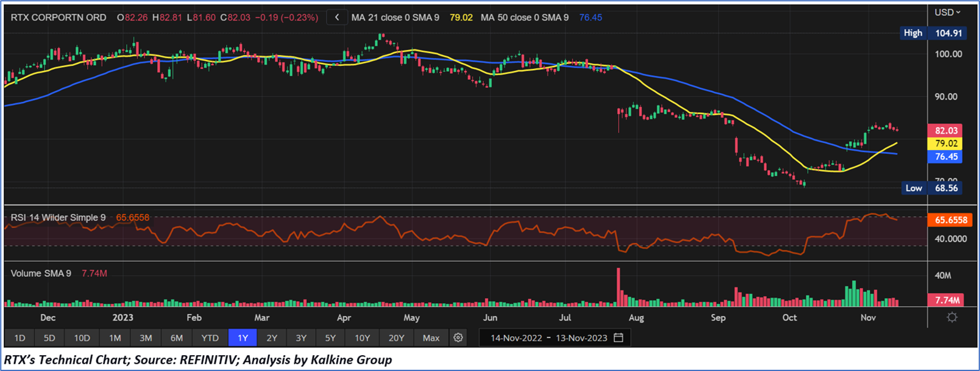980x371 pixels.
Task: Choose the 3Y time range
Action: [x=301, y=337]
